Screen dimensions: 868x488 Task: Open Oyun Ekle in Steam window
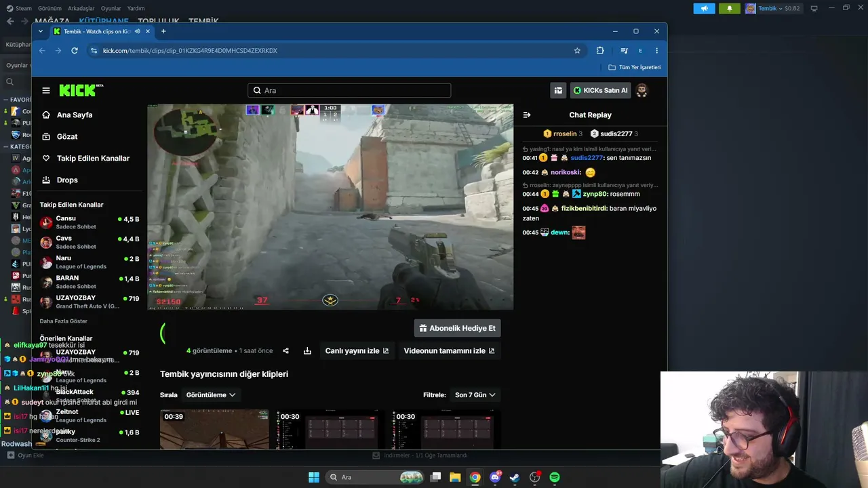tap(25, 455)
